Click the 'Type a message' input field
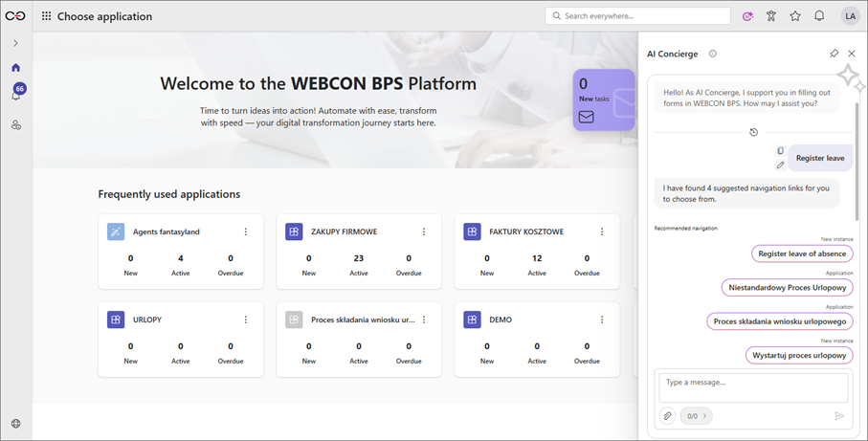Screen dimensions: 868x441 752,387
